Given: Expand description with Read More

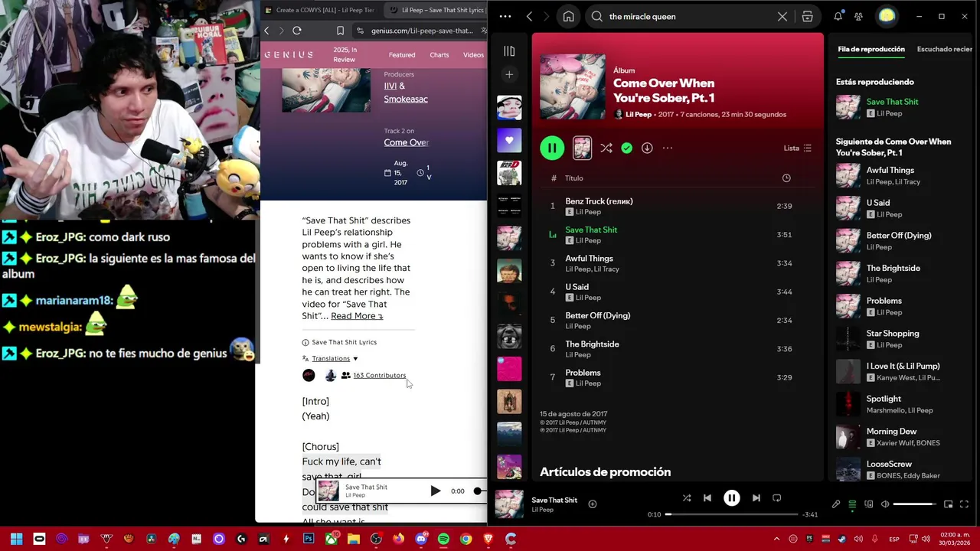Looking at the screenshot, I should 357,316.
